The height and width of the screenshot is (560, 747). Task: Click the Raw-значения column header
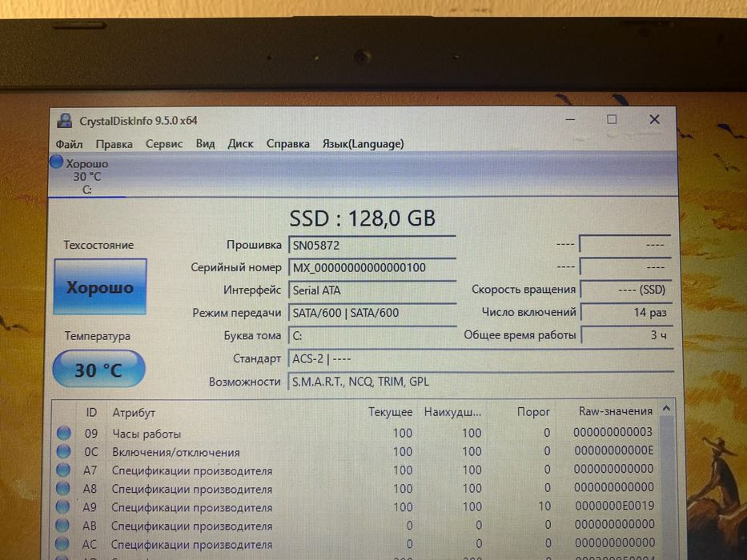pos(616,411)
